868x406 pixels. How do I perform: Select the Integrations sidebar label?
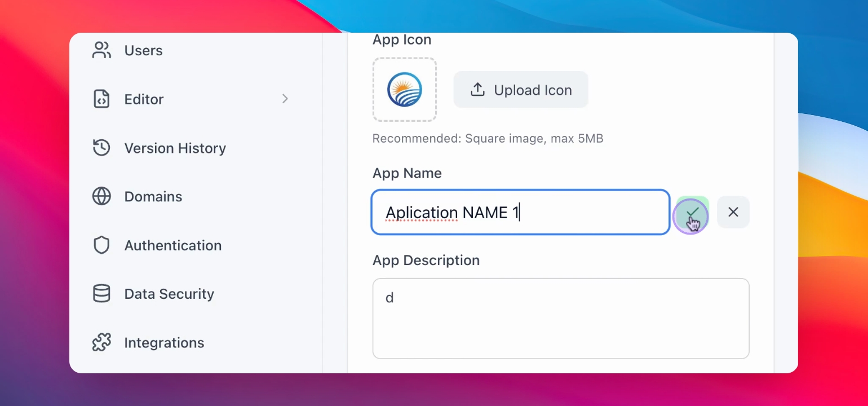click(164, 342)
